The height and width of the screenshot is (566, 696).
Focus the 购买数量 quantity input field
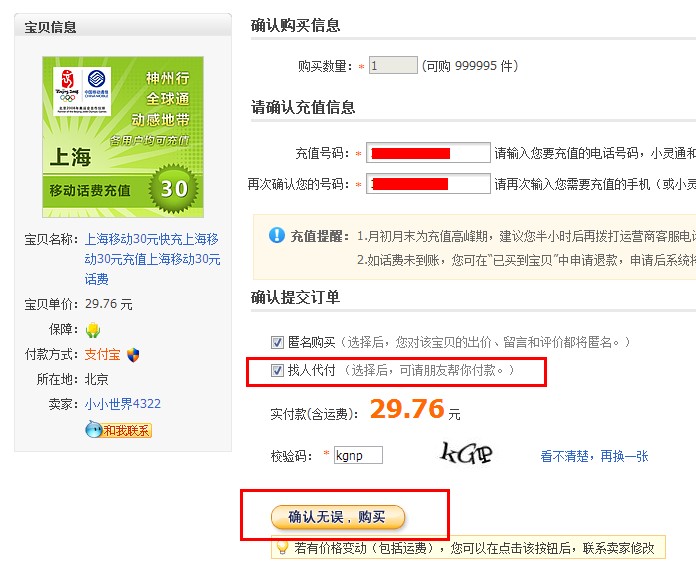tap(393, 65)
